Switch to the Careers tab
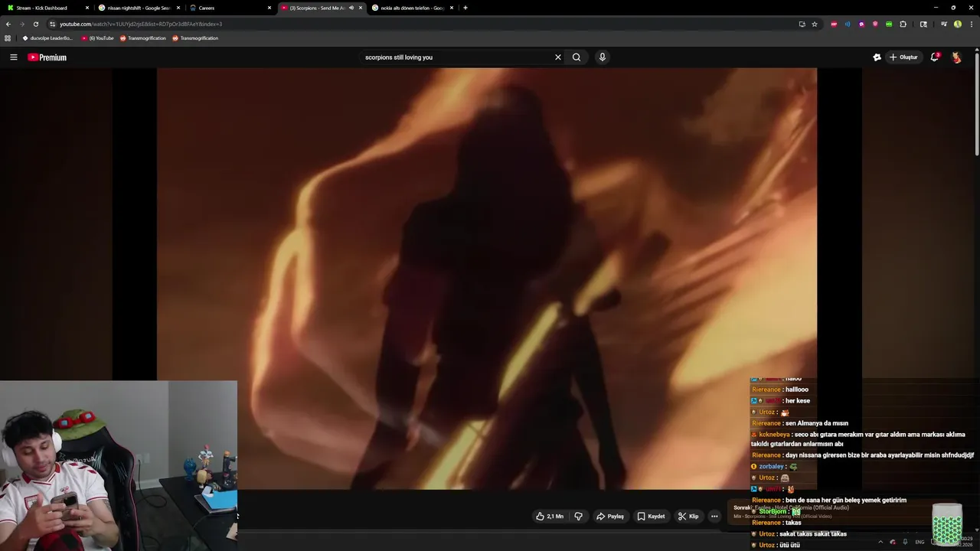The height and width of the screenshot is (551, 980). coord(230,8)
